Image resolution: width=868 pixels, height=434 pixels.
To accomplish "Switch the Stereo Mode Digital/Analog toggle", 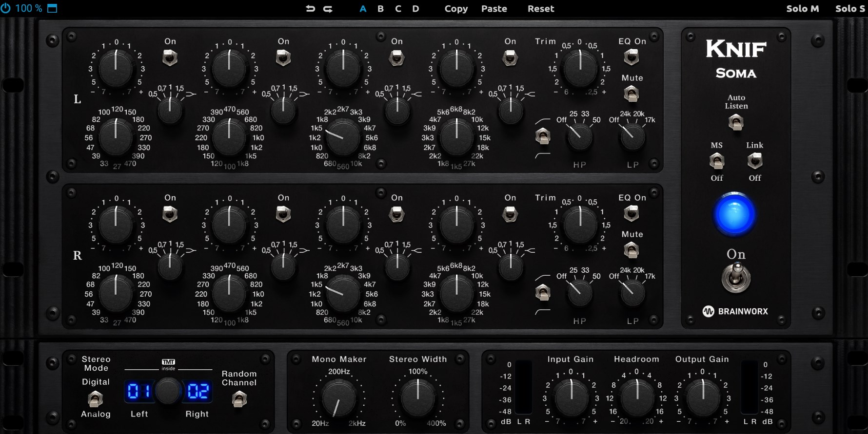I will [x=96, y=398].
